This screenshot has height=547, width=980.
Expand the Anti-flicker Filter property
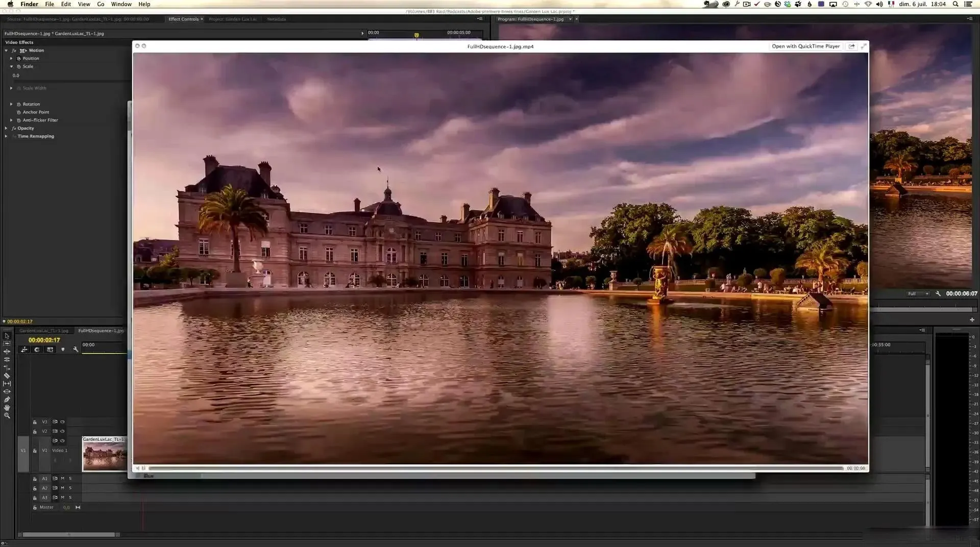point(11,120)
